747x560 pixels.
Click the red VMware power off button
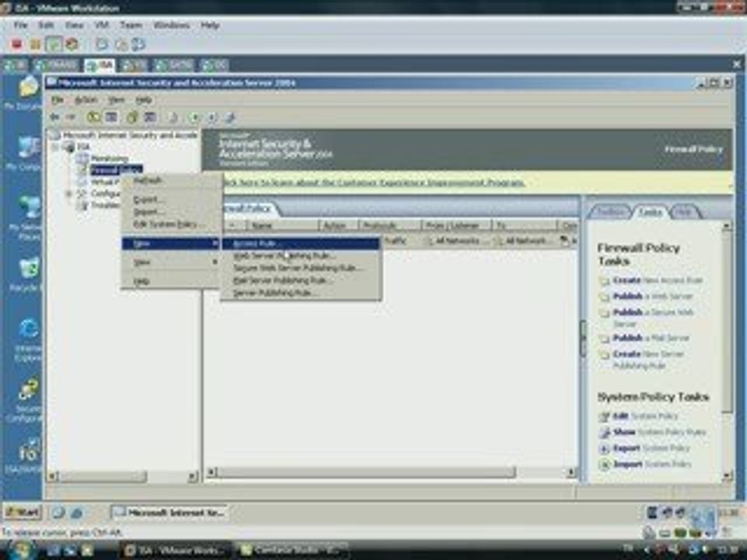pos(16,44)
